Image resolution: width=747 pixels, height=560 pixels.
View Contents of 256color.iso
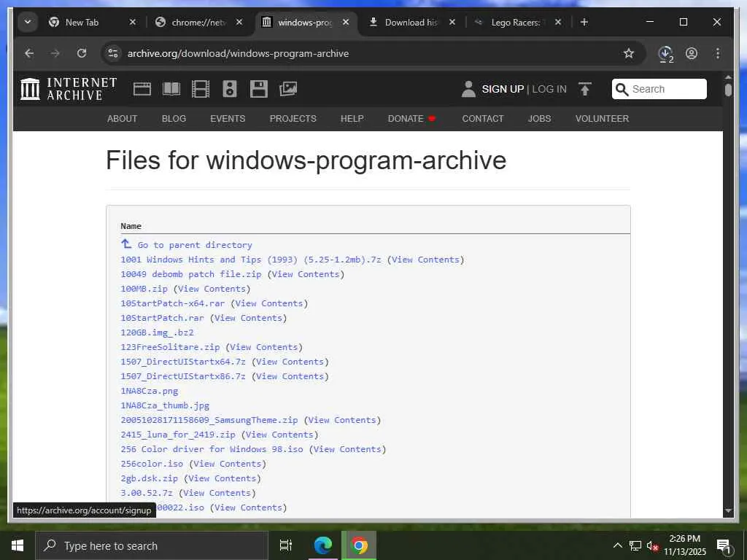coord(228,464)
